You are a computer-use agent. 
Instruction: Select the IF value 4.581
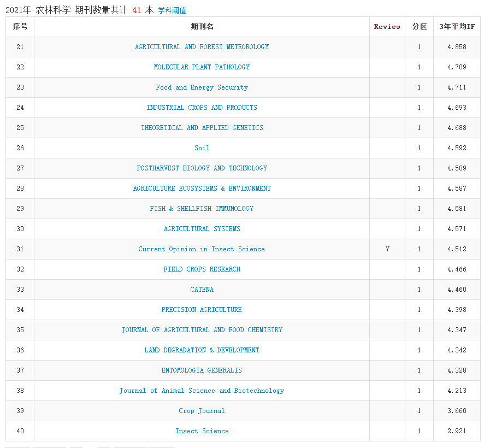click(457, 209)
